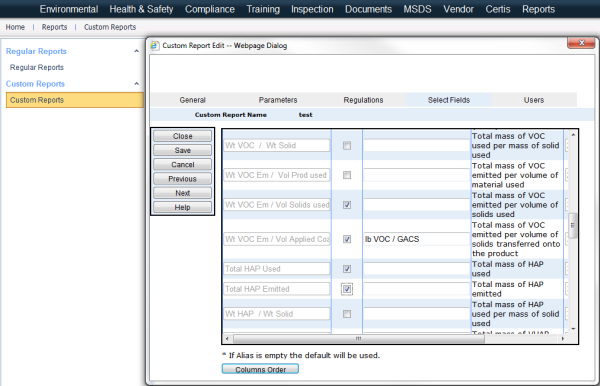Click the vertical scrollbar thumb in fields grid
This screenshot has width=600, height=386.
(x=573, y=225)
